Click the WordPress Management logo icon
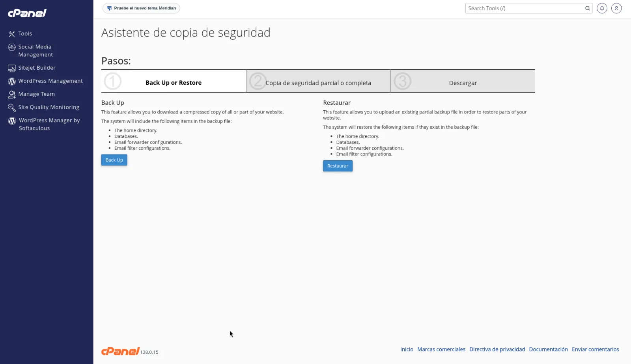 (x=12, y=81)
